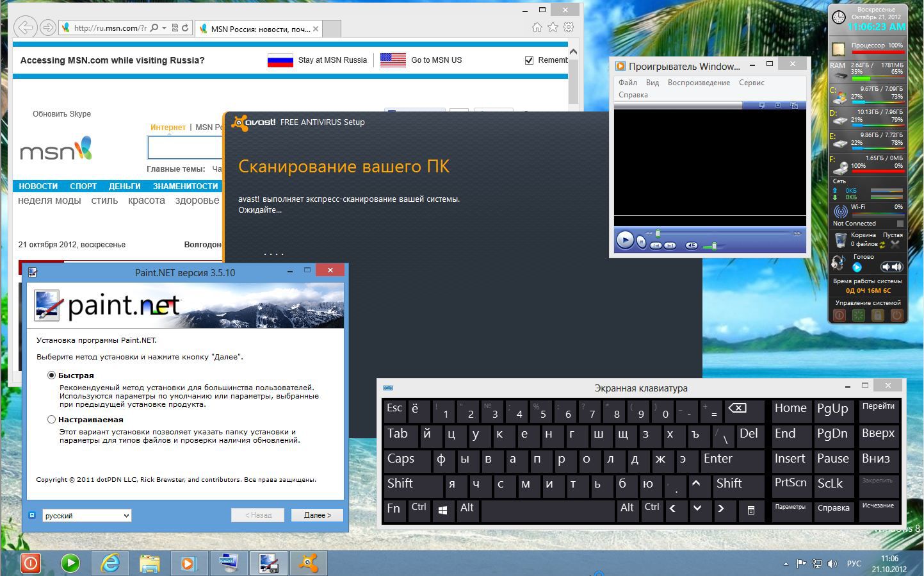Toggle the Fn key on the on-screen keyboard
Image resolution: width=924 pixels, height=576 pixels.
394,510
